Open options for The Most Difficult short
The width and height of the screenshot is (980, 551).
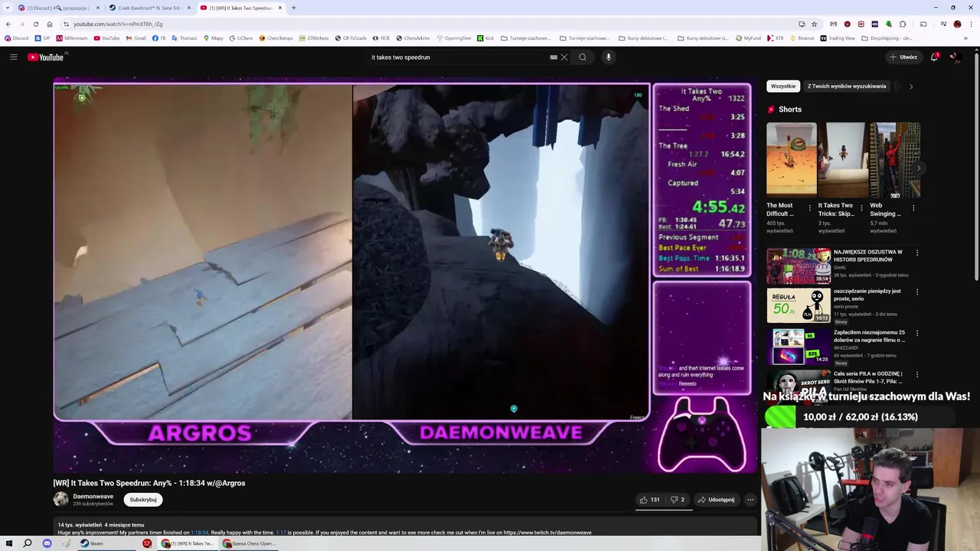coord(810,207)
